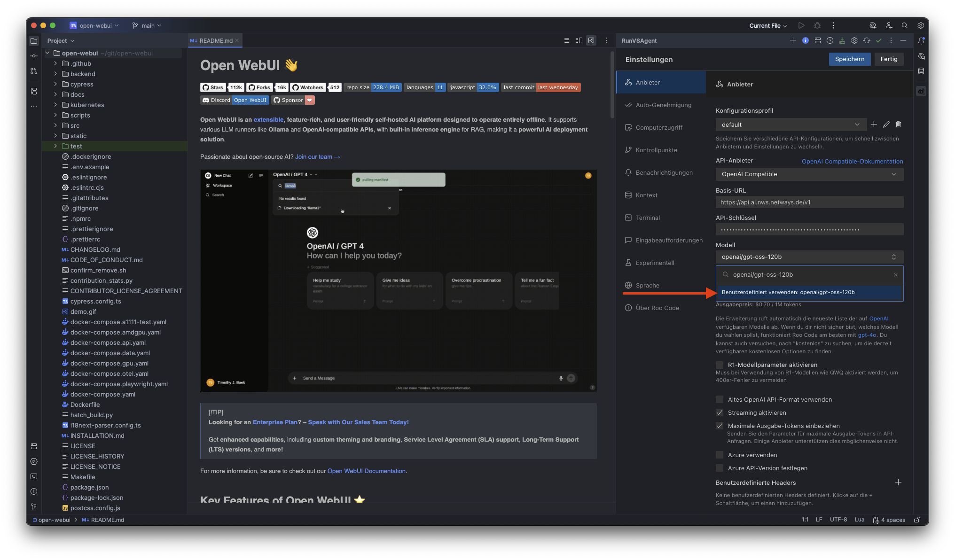Screen dimensions: 955x560
Task: Edit the configuration profile with pencil icon
Action: click(886, 124)
